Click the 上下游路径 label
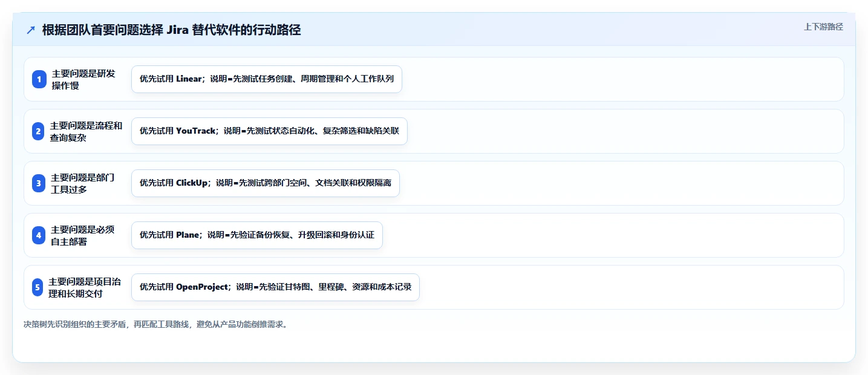 pos(823,27)
